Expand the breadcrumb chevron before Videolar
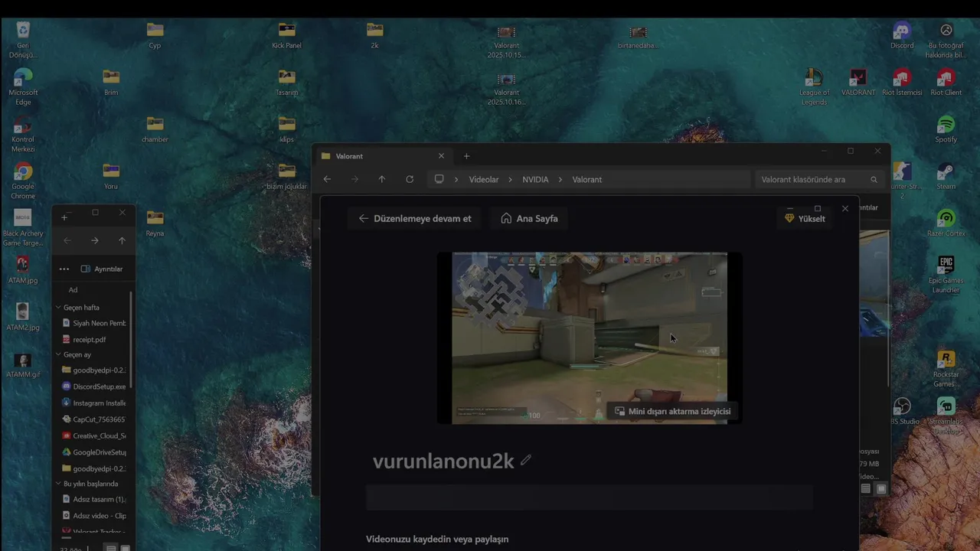This screenshot has height=551, width=980. pyautogui.click(x=456, y=179)
